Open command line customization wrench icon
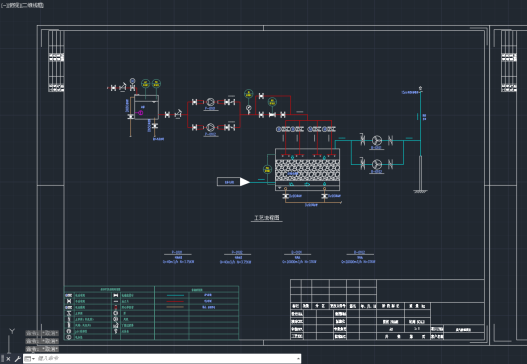Viewport: 527px width, 364px height. pos(17,359)
